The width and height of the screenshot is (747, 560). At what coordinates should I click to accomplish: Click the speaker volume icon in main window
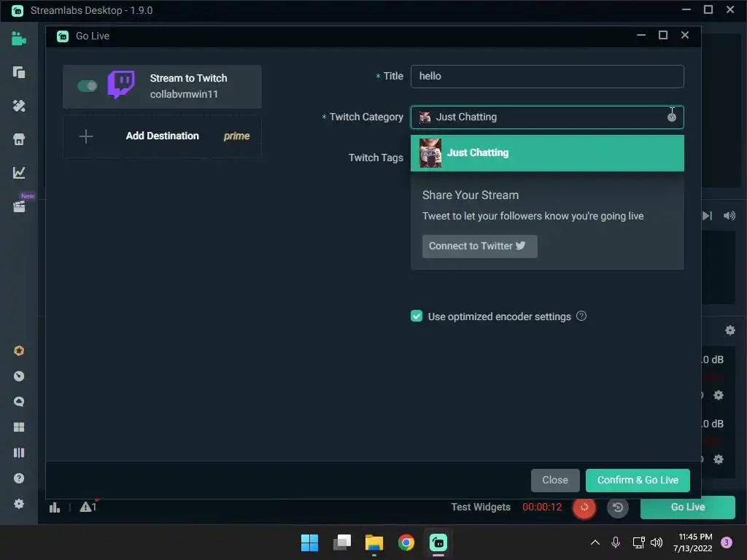(729, 216)
